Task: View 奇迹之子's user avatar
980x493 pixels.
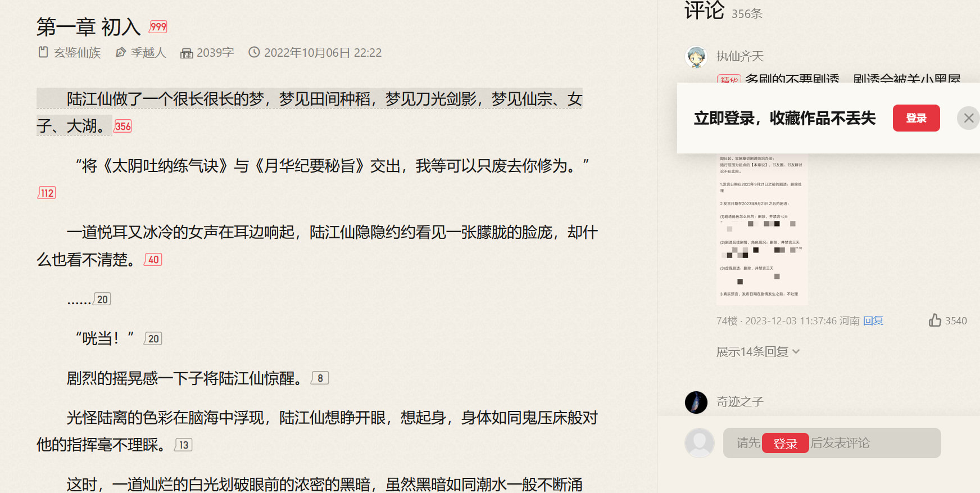Action: click(x=696, y=402)
